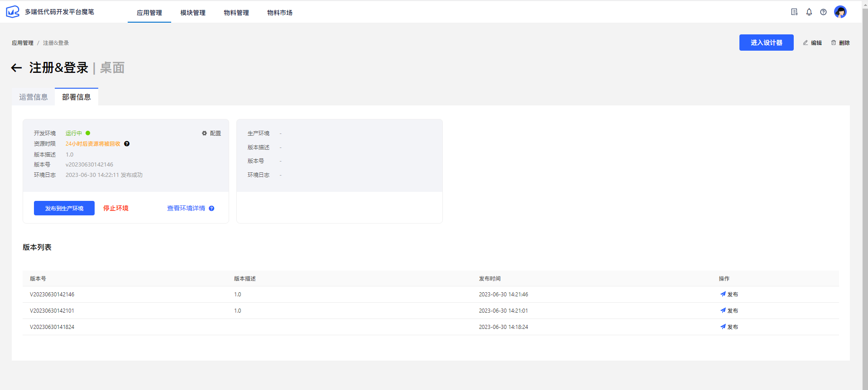Click the 运行中 status text

tap(74, 133)
